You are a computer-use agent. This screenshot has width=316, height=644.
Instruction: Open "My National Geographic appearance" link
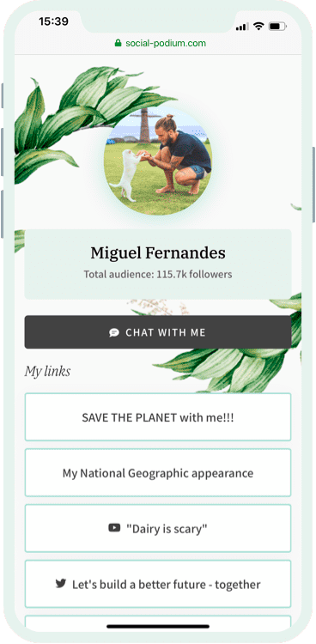[158, 473]
